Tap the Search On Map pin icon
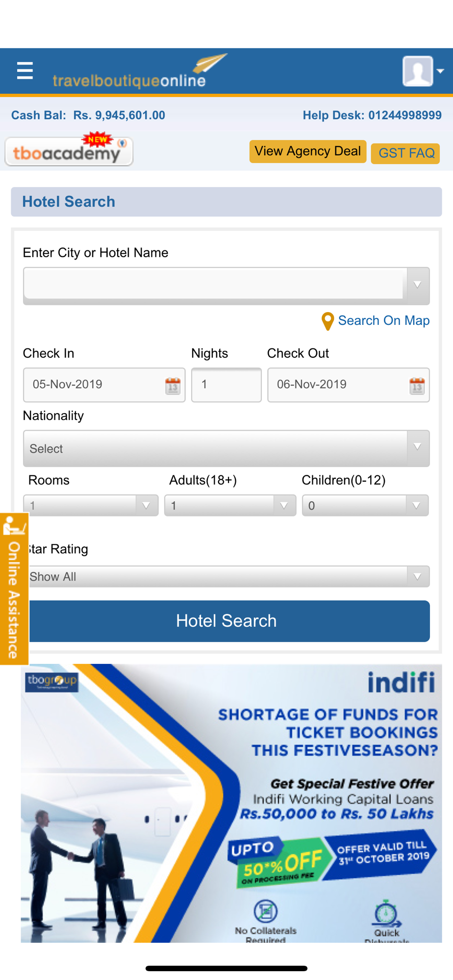453x980 pixels. tap(327, 321)
